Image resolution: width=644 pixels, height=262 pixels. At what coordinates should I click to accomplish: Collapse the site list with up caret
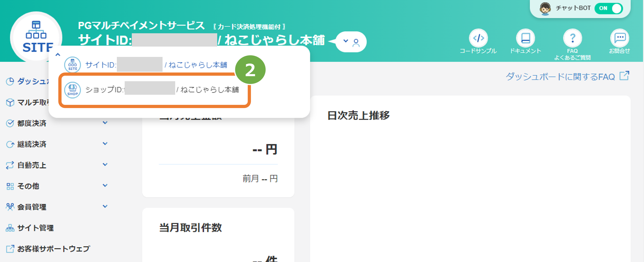click(x=58, y=54)
